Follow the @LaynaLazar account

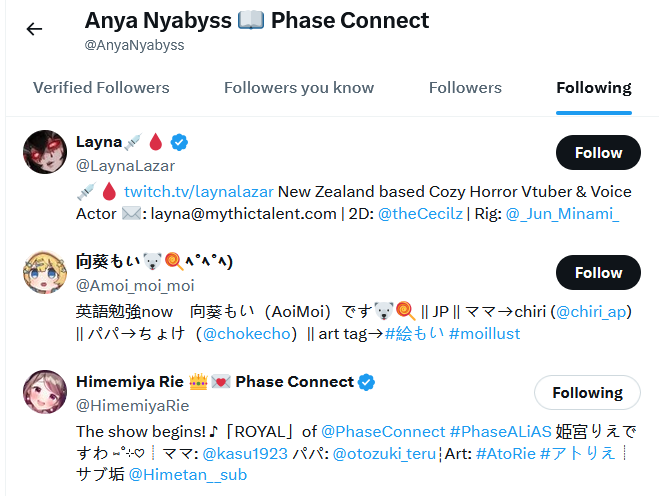[x=598, y=153]
